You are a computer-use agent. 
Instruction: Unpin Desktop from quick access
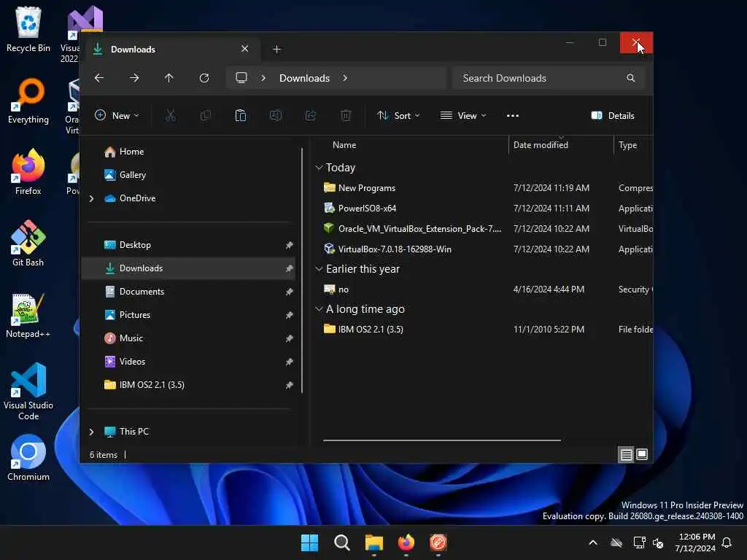tap(289, 245)
